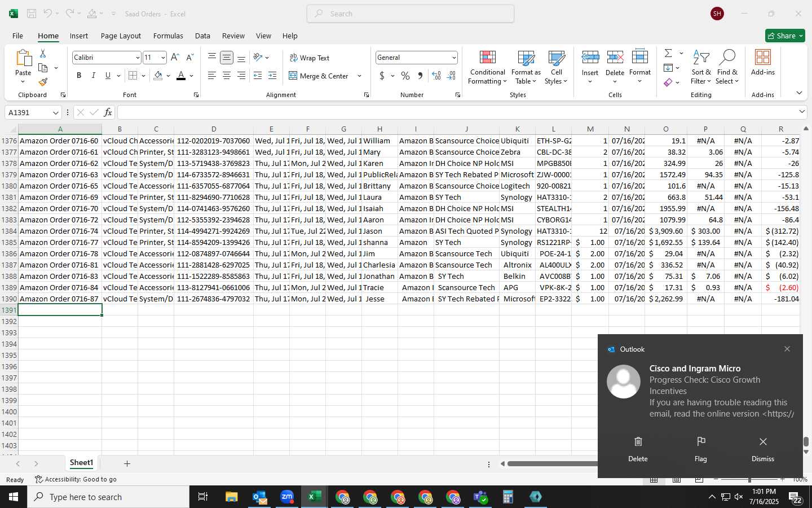The width and height of the screenshot is (812, 508).
Task: Flag the Outlook notification email
Action: (701, 449)
